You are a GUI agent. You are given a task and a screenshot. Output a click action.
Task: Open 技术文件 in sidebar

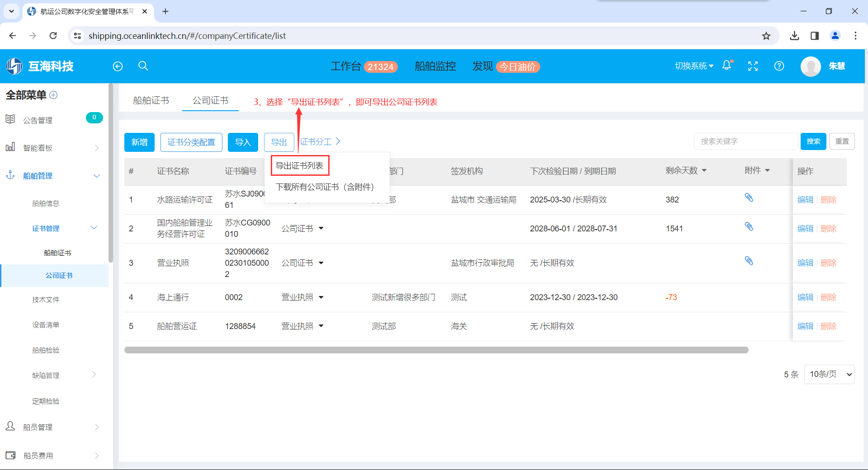46,300
